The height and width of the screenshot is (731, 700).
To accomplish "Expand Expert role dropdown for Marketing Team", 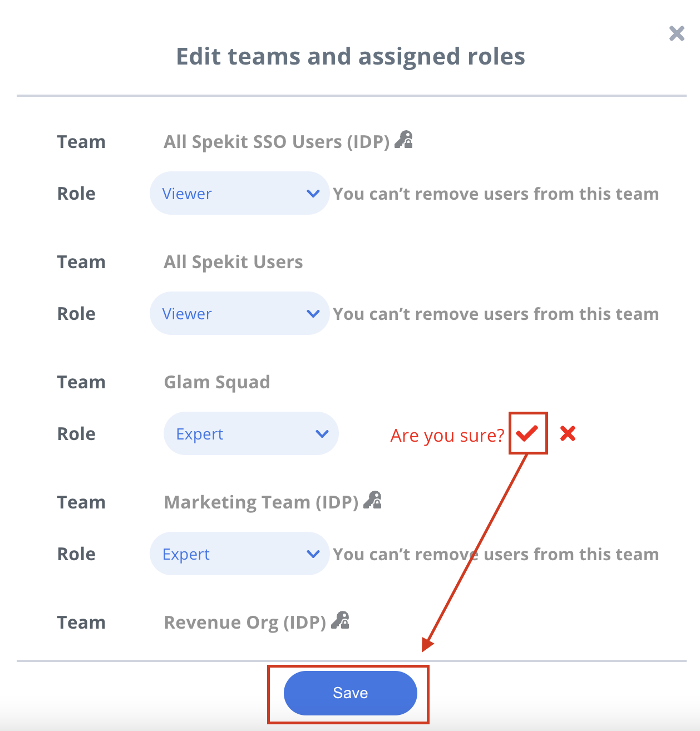I will tap(240, 554).
